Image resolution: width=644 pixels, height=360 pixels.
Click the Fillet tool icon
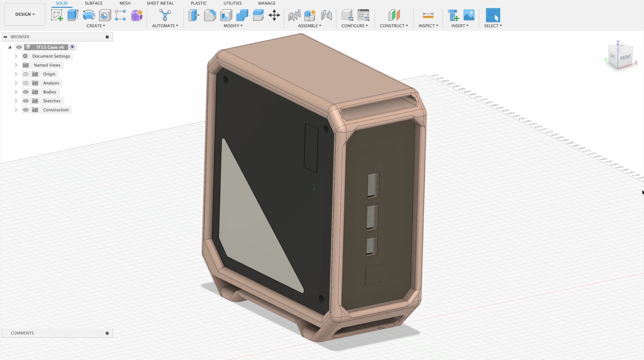pos(210,15)
